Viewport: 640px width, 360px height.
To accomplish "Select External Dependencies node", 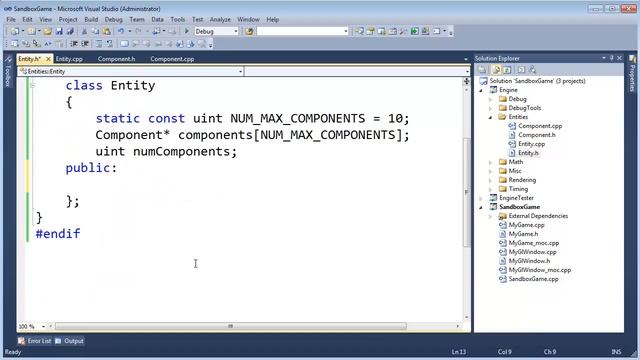I will pyautogui.click(x=538, y=216).
